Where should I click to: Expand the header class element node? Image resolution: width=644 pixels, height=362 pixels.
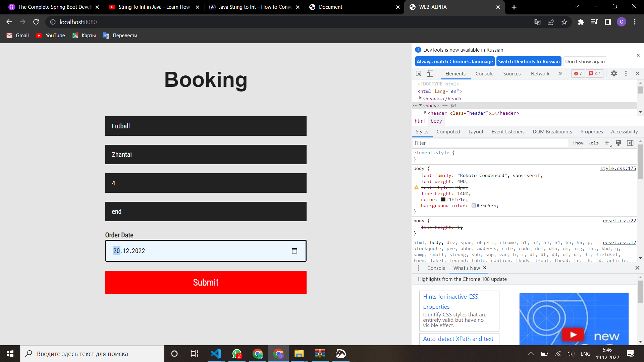pos(425,113)
